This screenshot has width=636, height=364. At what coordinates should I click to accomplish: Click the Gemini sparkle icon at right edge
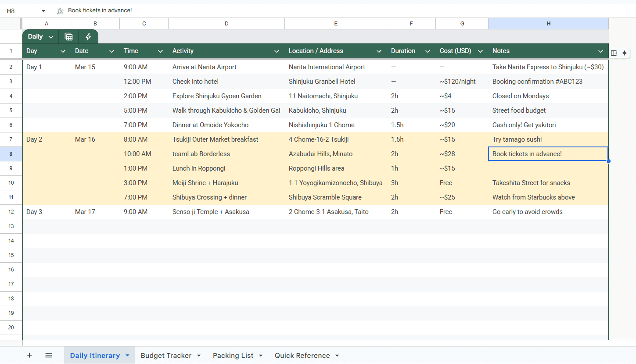coord(624,53)
